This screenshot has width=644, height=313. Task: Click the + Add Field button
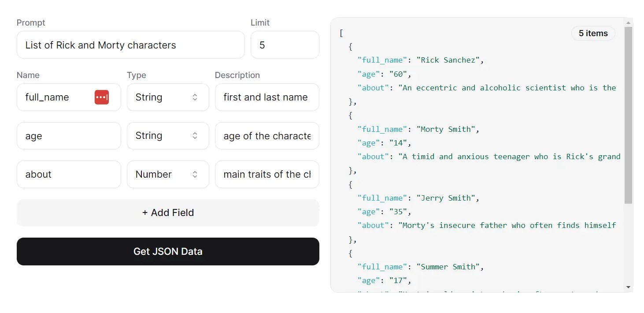point(168,212)
